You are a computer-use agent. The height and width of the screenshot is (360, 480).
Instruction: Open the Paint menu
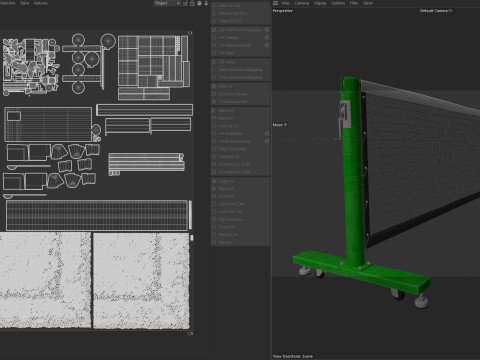coord(25,3)
